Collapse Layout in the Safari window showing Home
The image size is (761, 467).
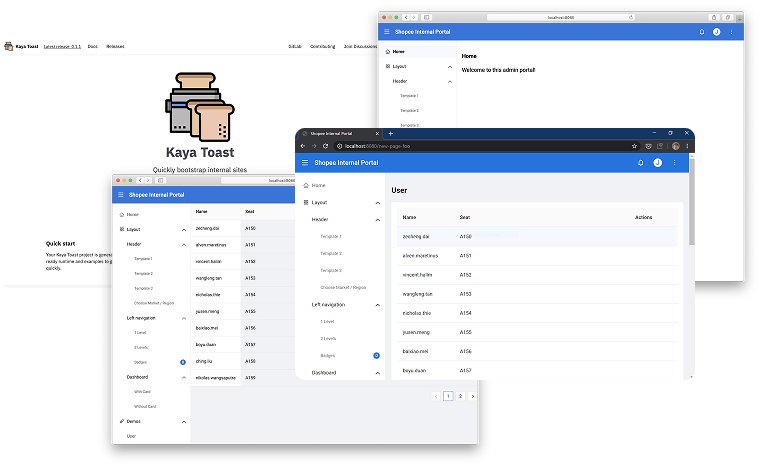[x=450, y=67]
